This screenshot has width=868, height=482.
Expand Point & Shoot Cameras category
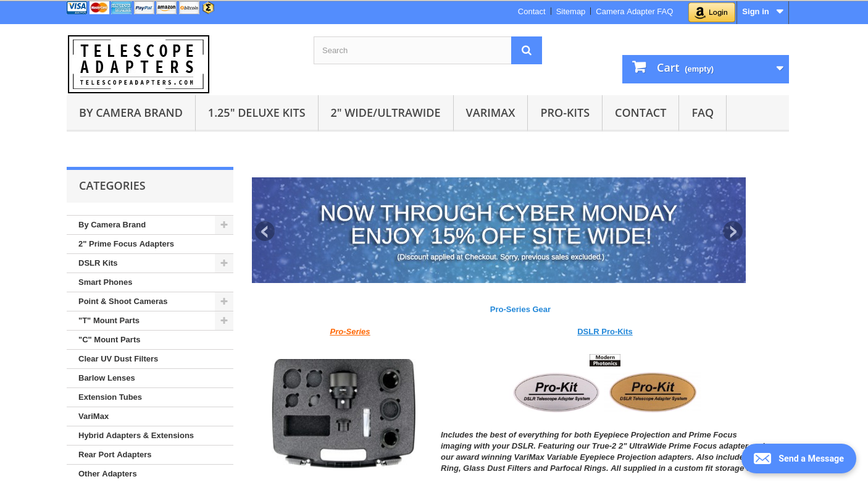(224, 302)
